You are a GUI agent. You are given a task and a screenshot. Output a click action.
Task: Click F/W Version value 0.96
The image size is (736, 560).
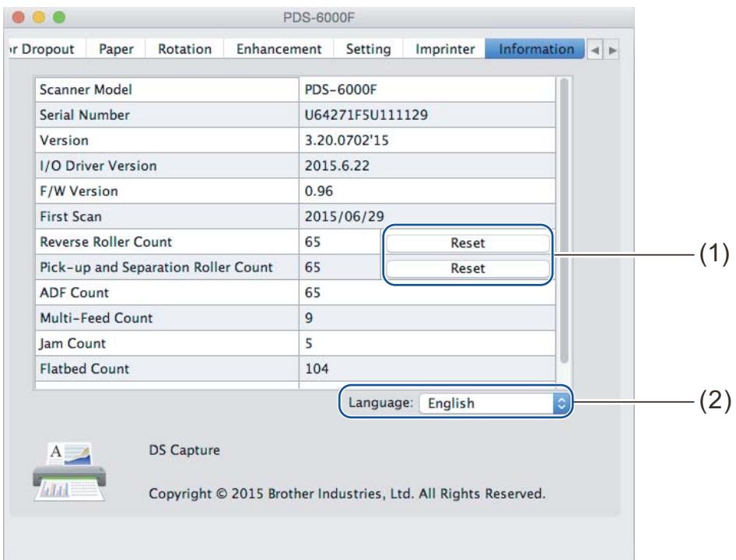coord(319,191)
